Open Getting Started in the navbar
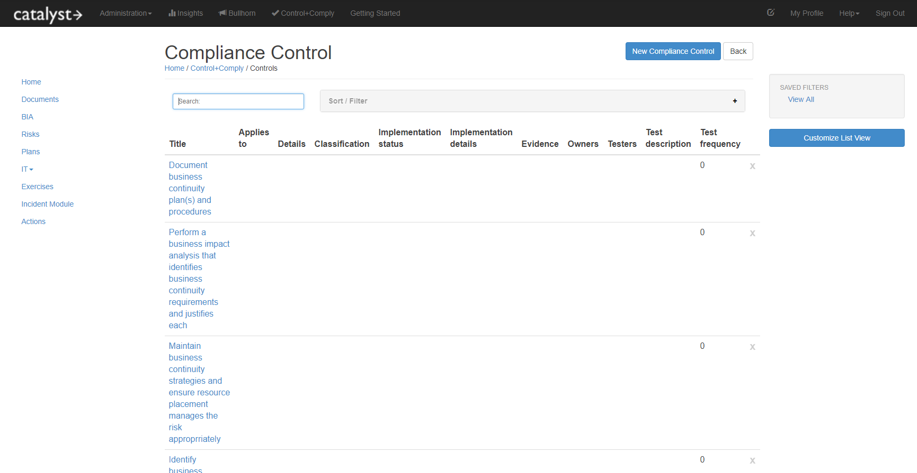917x473 pixels. (375, 13)
